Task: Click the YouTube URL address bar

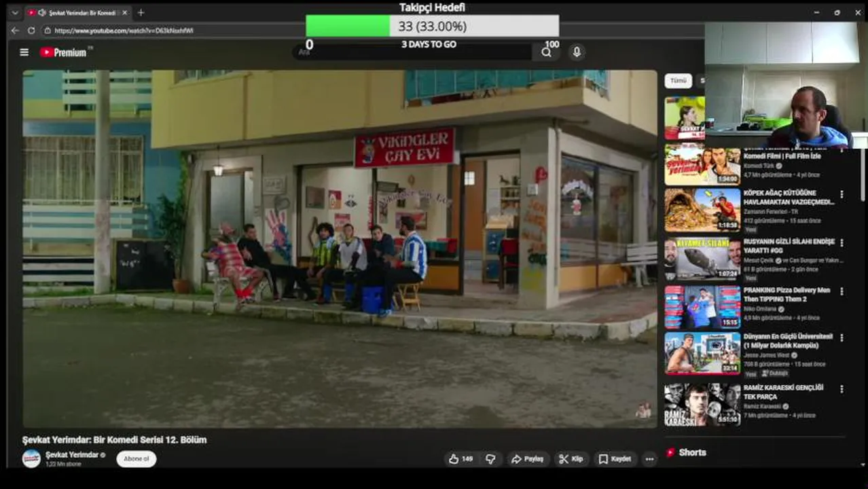Action: coord(124,31)
